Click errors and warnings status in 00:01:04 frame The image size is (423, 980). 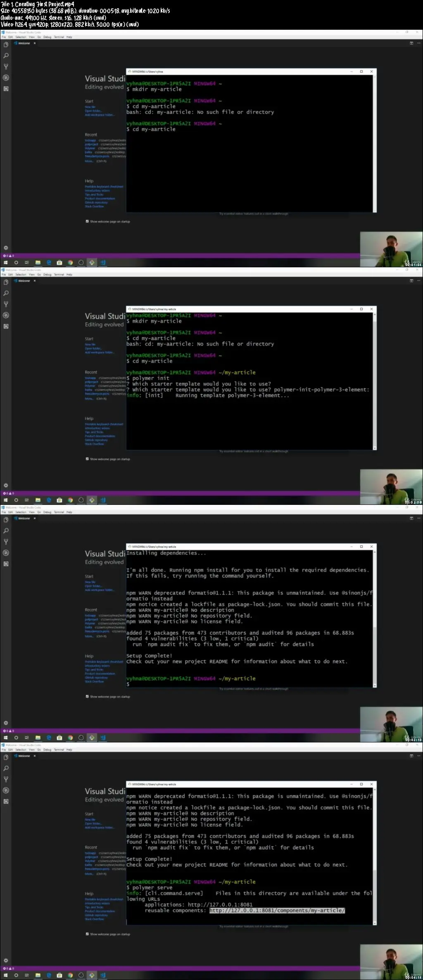[9, 256]
